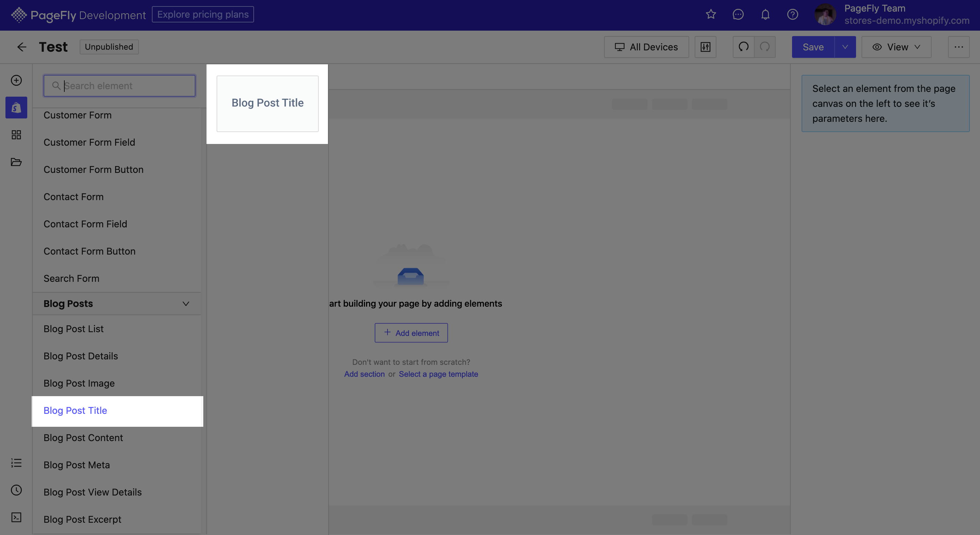The image size is (980, 535).
Task: Open the notifications bell
Action: tap(765, 14)
